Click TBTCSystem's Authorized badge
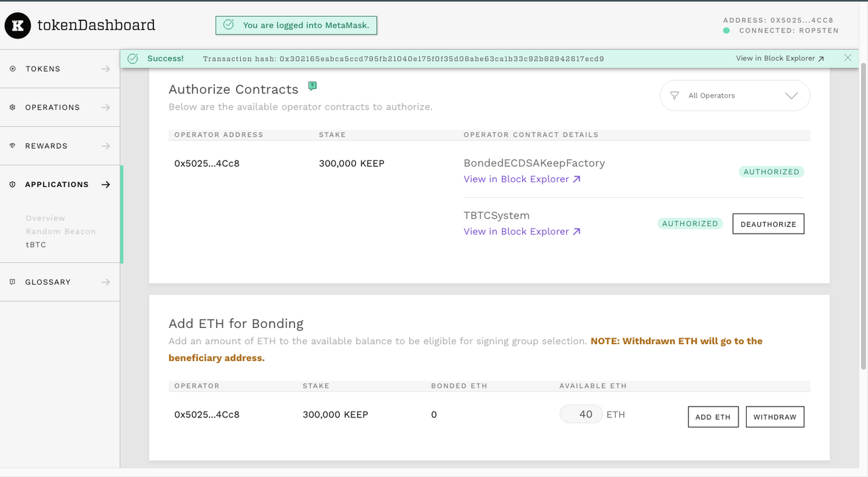868x477 pixels. (690, 224)
